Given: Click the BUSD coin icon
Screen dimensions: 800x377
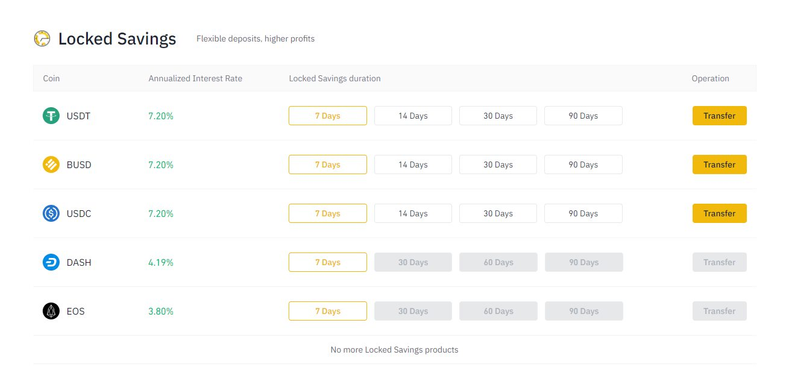Looking at the screenshot, I should (x=51, y=165).
